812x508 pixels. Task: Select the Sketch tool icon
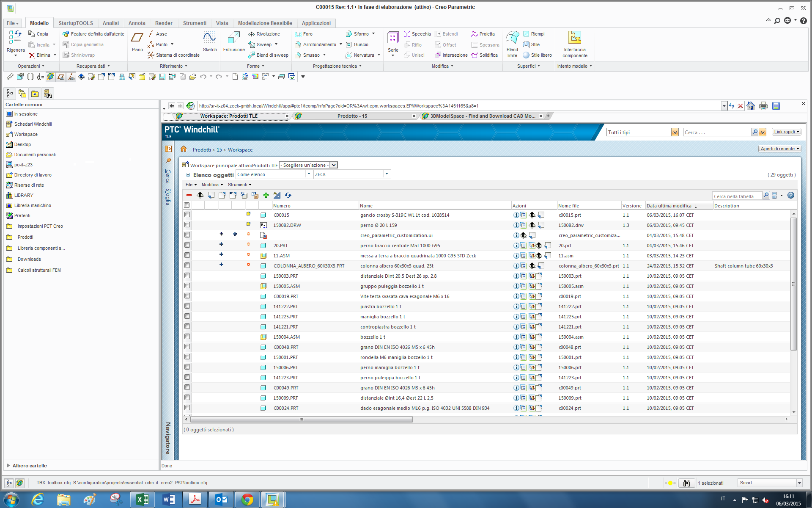(x=209, y=39)
